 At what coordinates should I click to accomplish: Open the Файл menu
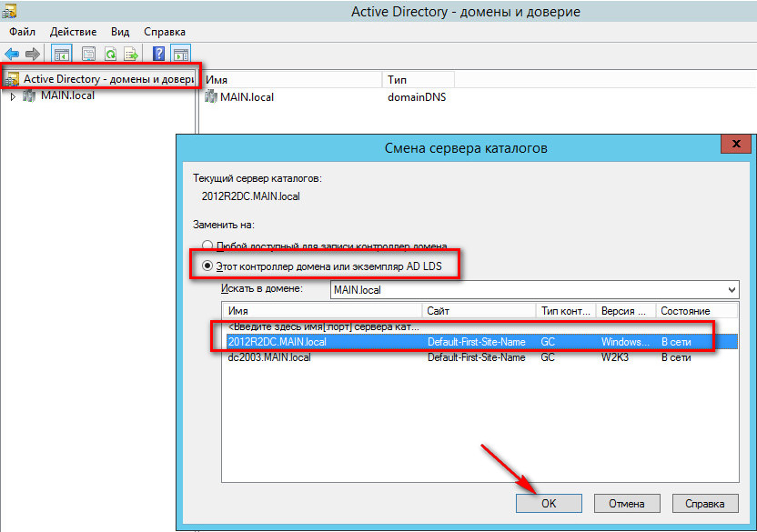click(22, 32)
